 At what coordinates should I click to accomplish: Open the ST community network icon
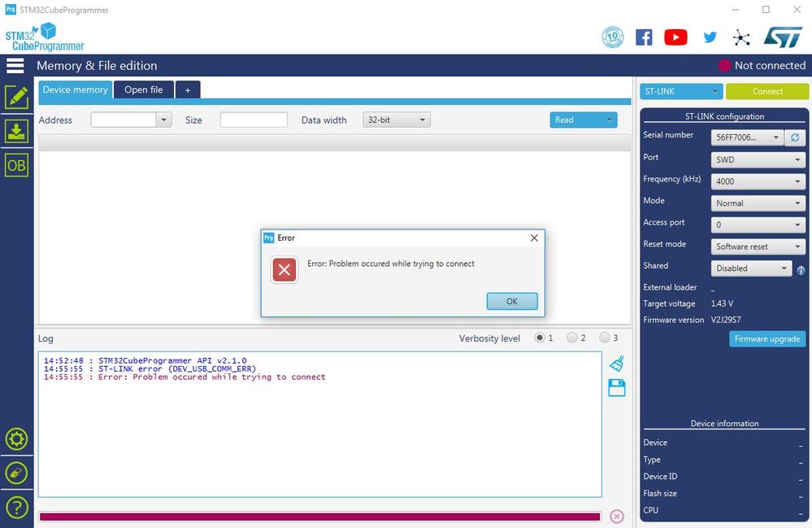741,37
